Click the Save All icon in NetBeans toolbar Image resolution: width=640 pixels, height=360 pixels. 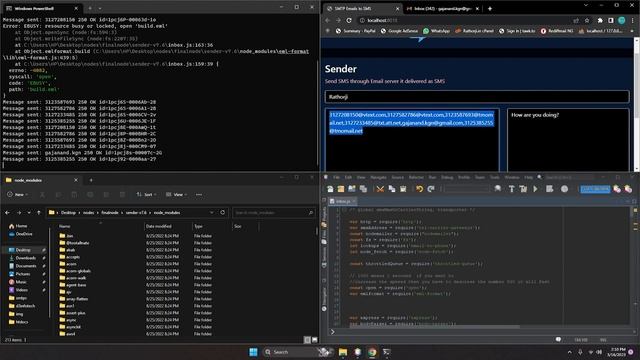[x=363, y=189]
